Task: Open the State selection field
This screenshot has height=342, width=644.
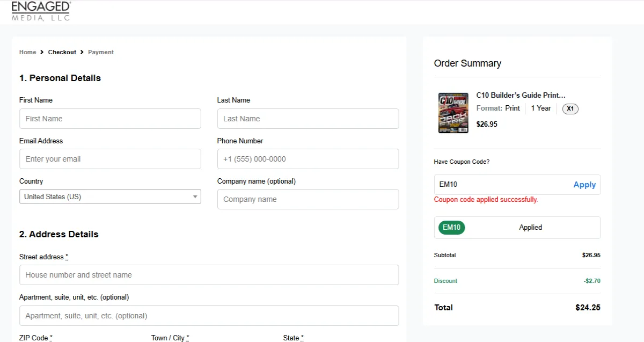Action: click(292, 338)
